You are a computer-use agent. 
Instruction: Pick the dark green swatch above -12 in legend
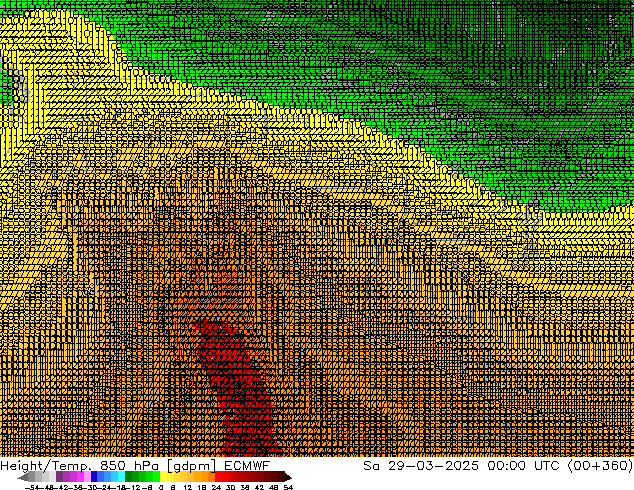click(x=129, y=476)
